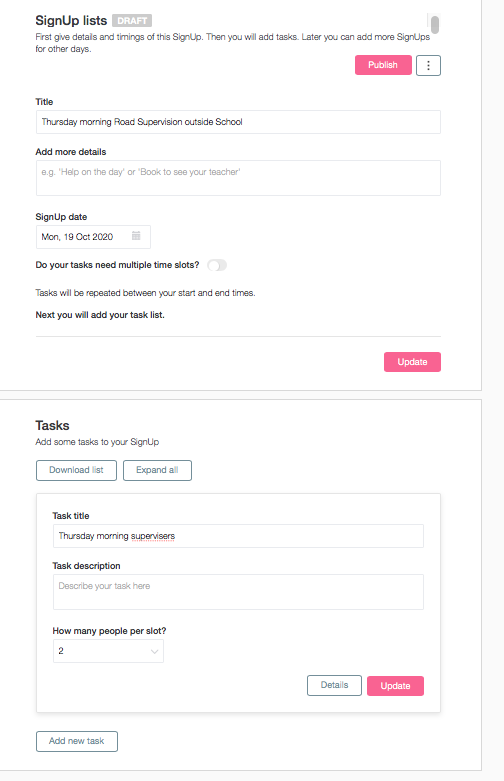Click the Add more details text area
This screenshot has height=781, width=504.
[x=238, y=178]
